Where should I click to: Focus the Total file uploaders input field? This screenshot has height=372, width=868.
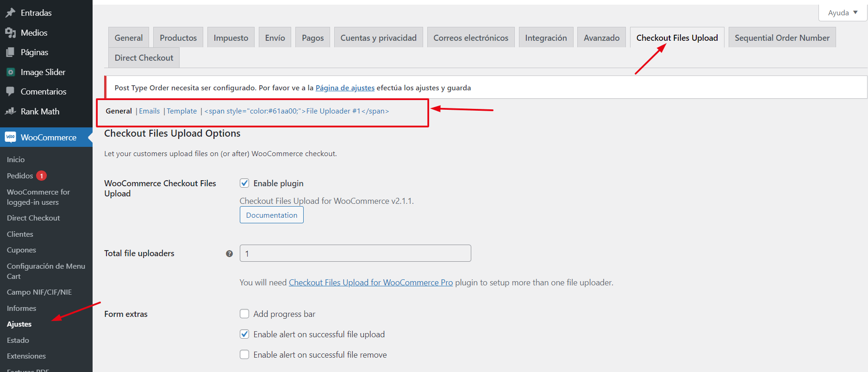click(x=356, y=253)
